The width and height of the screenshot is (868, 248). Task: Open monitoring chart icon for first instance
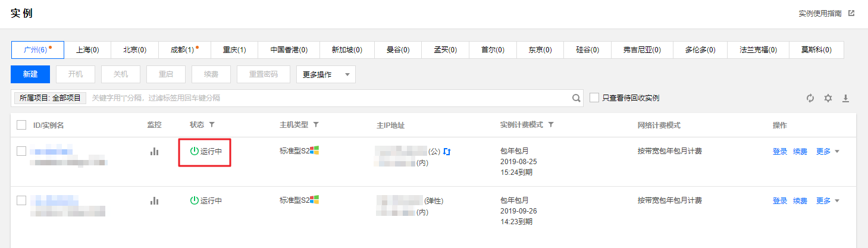(155, 152)
